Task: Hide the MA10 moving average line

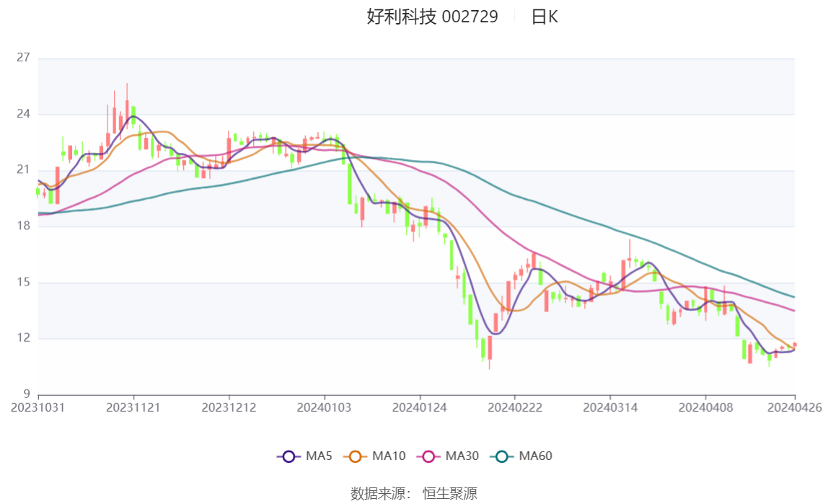Action: click(375, 456)
